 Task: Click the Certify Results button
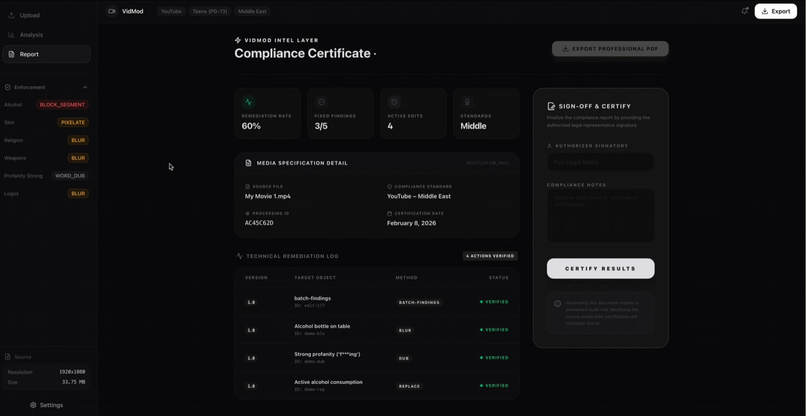pyautogui.click(x=600, y=268)
